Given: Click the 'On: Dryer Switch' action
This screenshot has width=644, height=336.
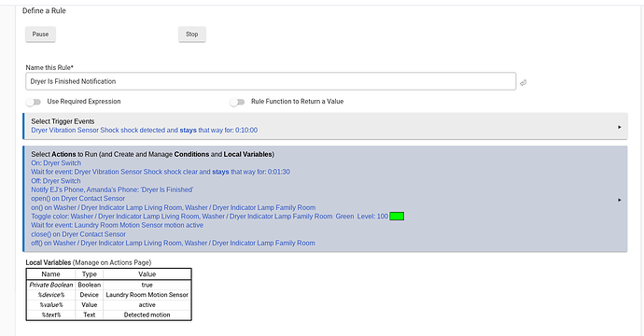Looking at the screenshot, I should coord(56,163).
